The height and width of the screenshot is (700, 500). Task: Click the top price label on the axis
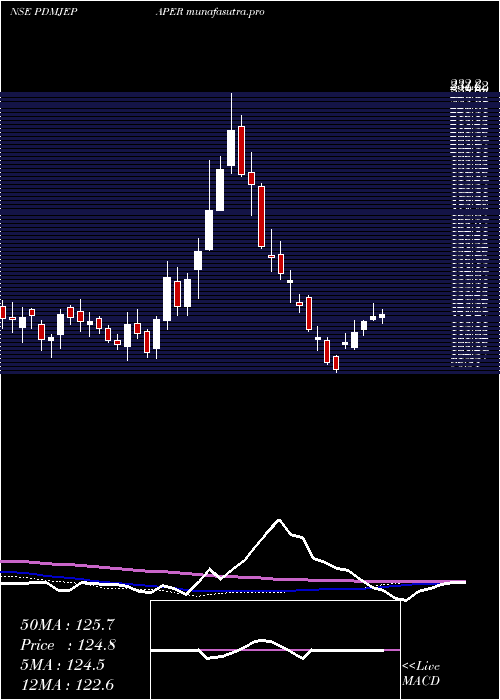click(x=469, y=83)
